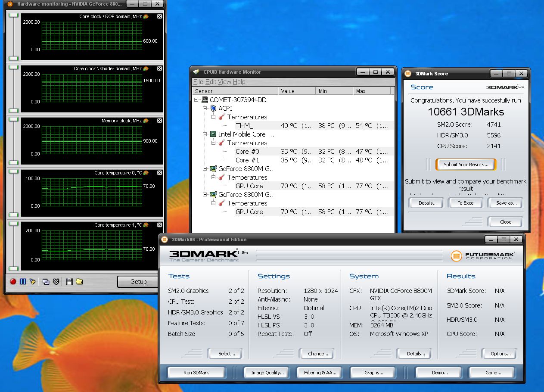Launch the Game button
The width and height of the screenshot is (544, 392).
[x=493, y=373]
